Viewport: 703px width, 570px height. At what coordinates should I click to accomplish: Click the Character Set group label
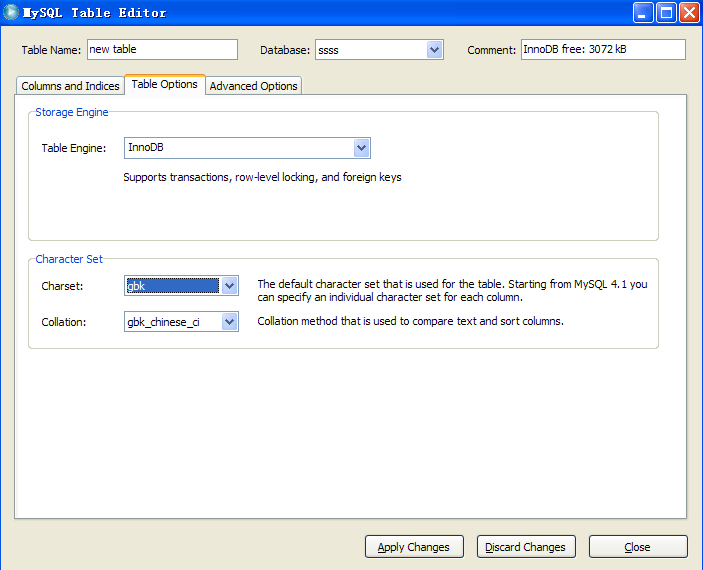click(69, 259)
